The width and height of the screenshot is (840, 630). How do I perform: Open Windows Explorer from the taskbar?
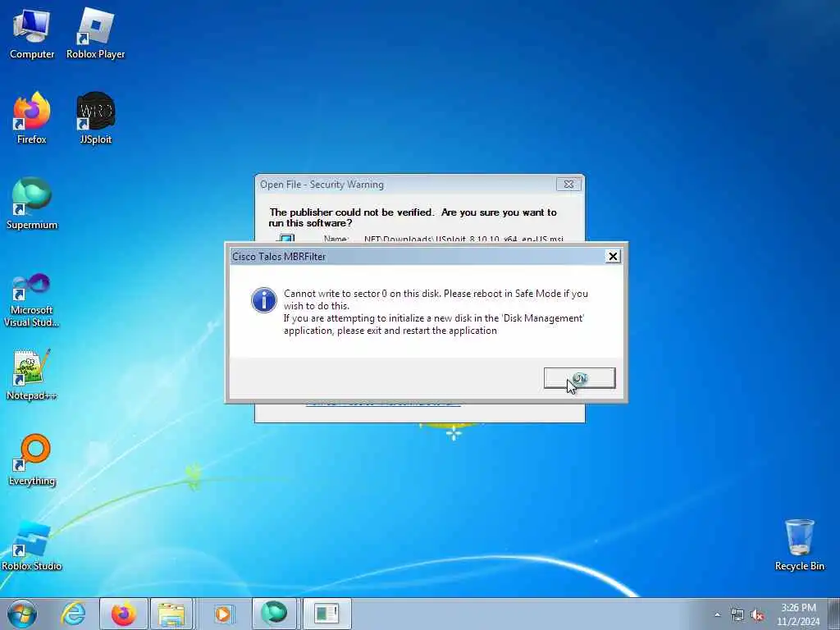[171, 614]
